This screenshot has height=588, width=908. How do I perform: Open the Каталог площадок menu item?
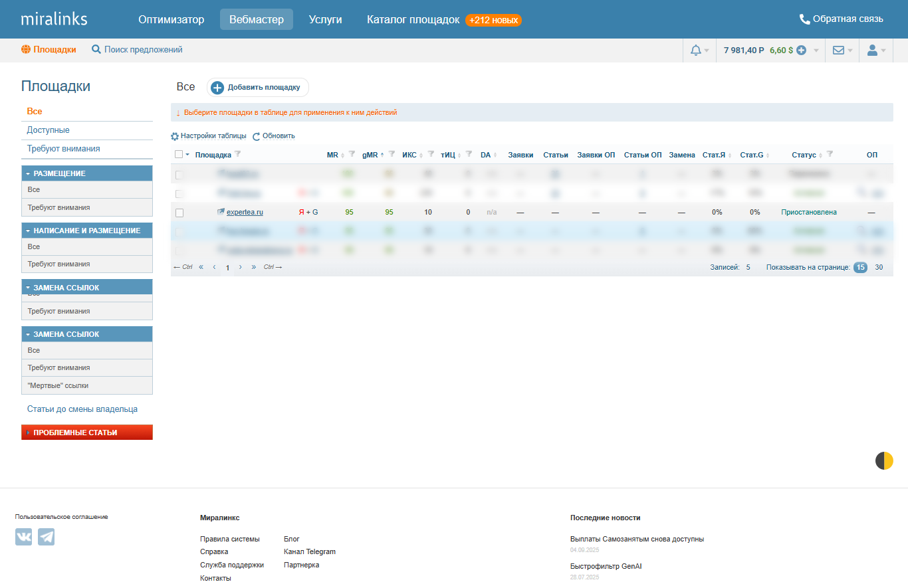(413, 19)
